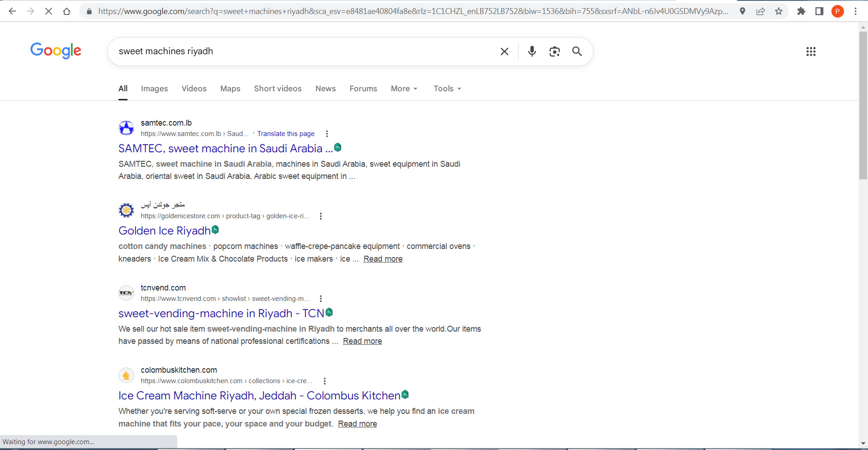
Task: Open options menu for samtec.com.lb result
Action: coord(327,134)
